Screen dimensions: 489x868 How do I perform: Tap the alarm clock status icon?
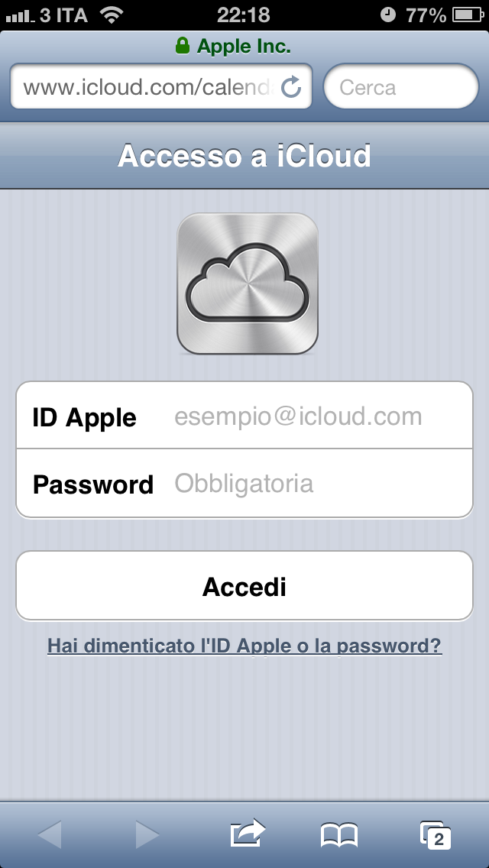(x=388, y=15)
